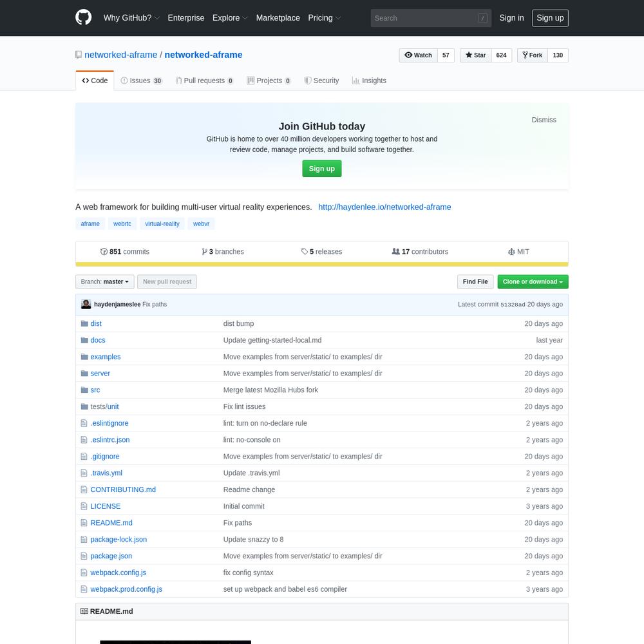Click the dist folder icon
This screenshot has height=644, width=644.
(x=84, y=324)
